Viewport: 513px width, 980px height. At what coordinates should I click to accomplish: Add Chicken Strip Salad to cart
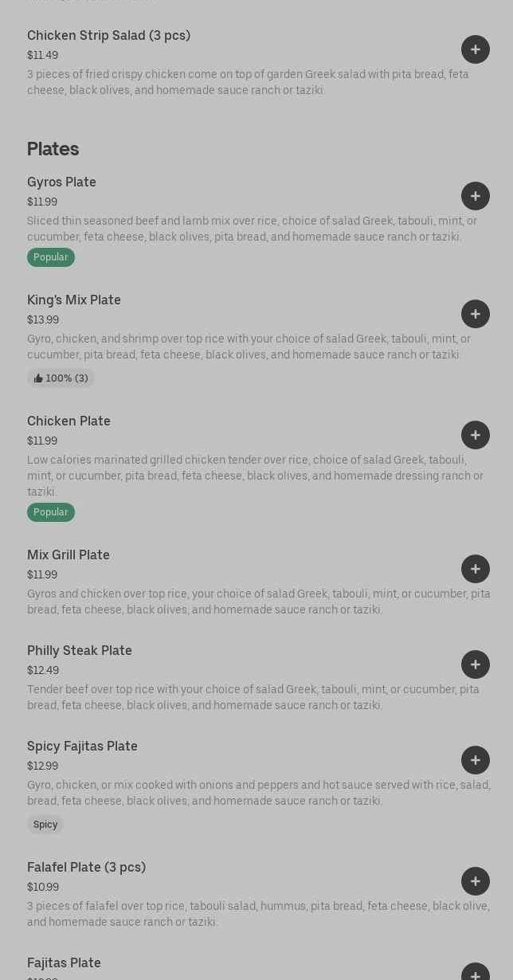(476, 49)
